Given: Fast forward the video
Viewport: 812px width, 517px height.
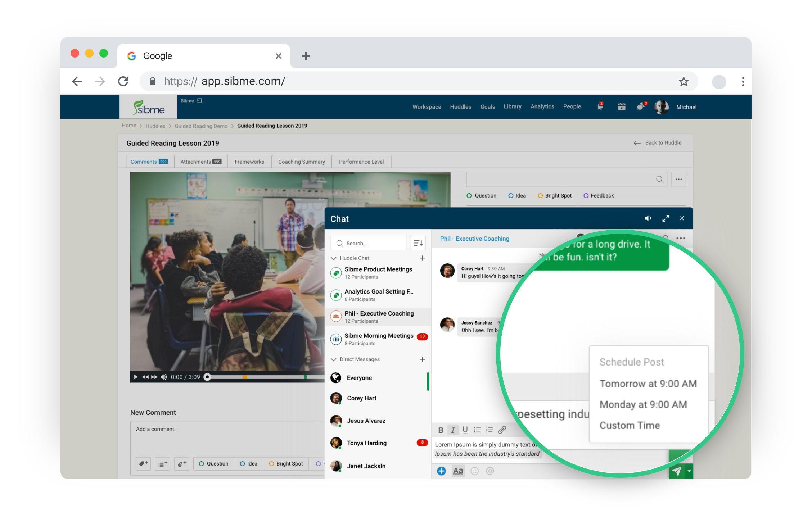Looking at the screenshot, I should coord(154,377).
